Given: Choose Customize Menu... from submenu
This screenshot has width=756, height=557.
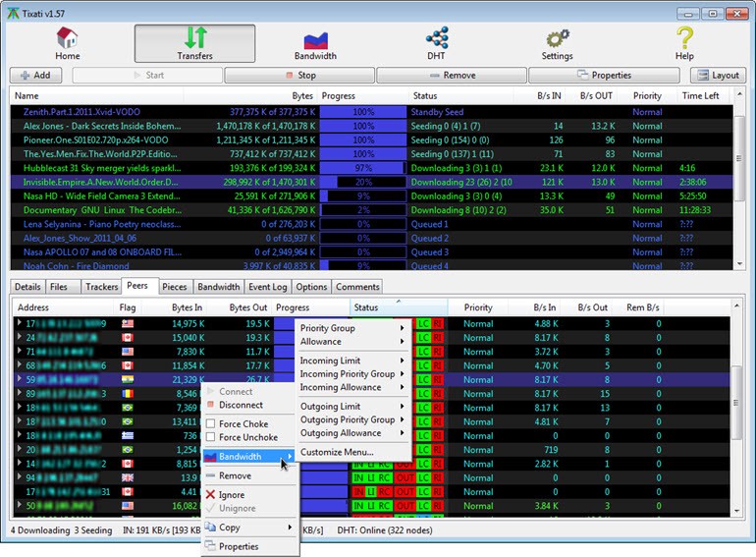Looking at the screenshot, I should [x=337, y=452].
